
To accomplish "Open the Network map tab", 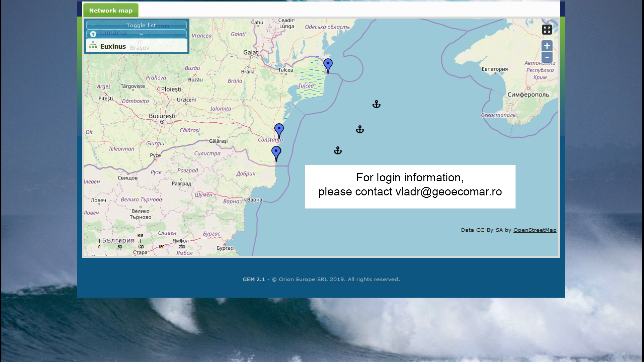I will click(111, 10).
